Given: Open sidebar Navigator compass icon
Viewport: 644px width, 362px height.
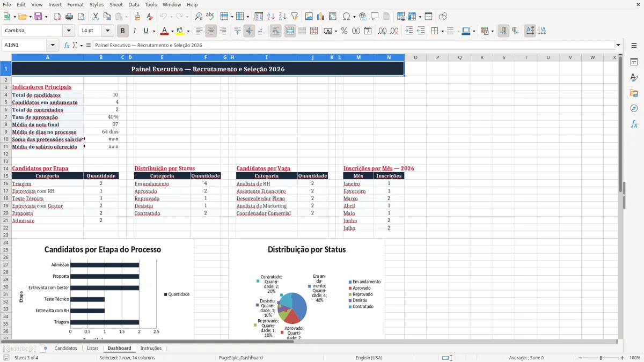Looking at the screenshot, I should coord(634,108).
